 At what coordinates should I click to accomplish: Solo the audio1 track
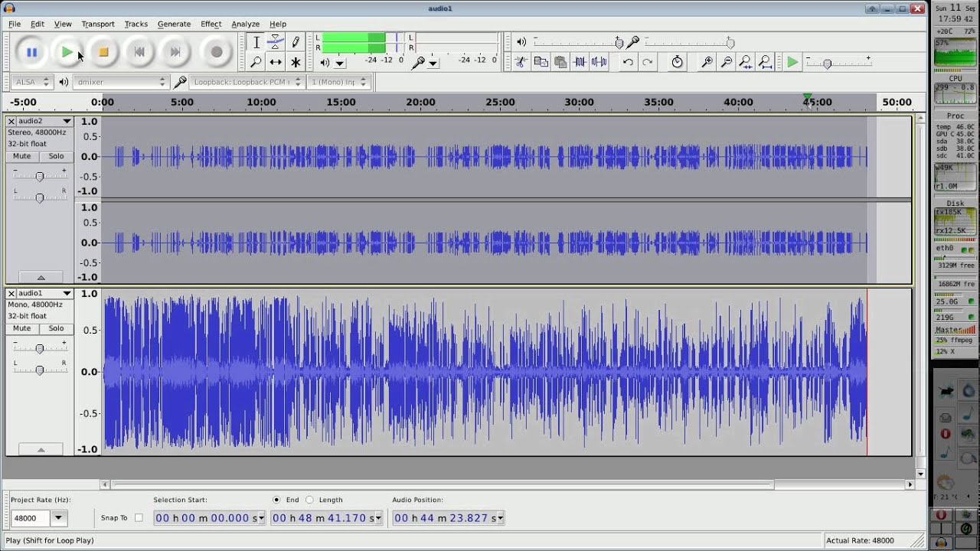[56, 328]
